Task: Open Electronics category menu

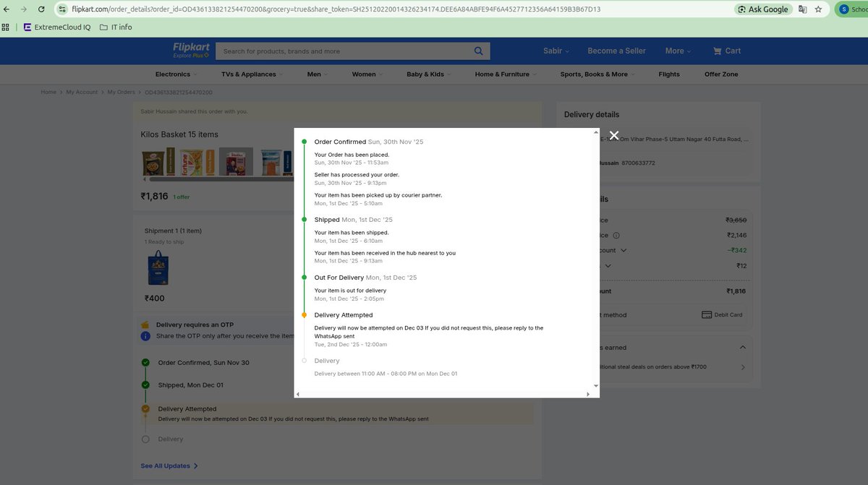Action: click(175, 74)
